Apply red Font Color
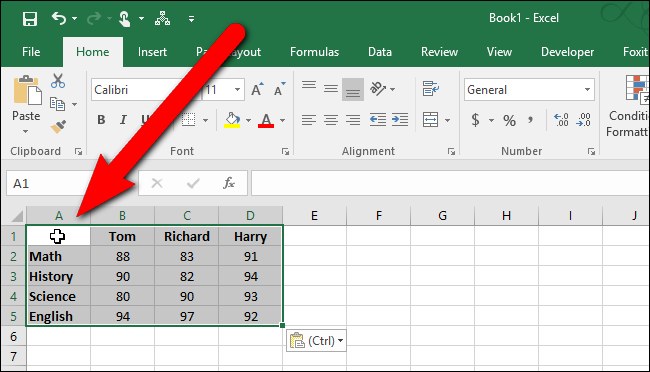The image size is (650, 372). click(x=266, y=120)
